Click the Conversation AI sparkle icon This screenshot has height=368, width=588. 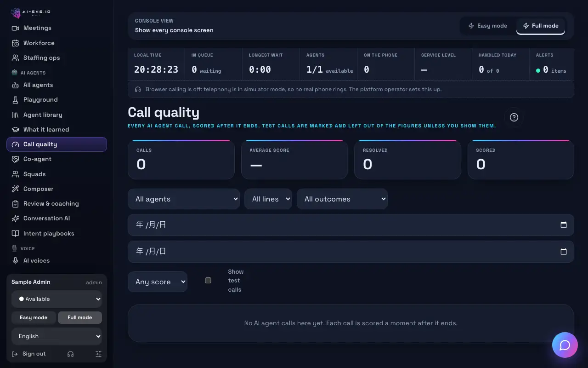pos(15,218)
